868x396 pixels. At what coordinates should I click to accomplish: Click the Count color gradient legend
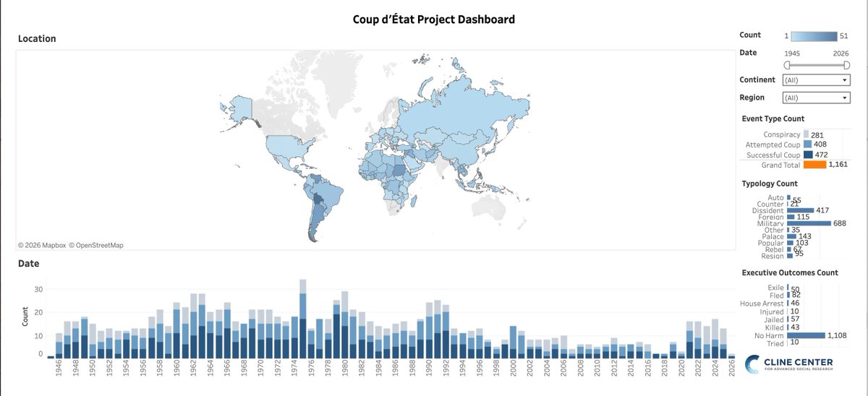click(813, 36)
